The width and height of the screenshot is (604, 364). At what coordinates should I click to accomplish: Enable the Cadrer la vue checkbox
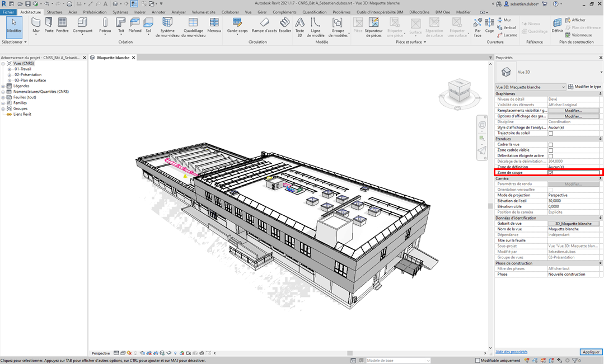551,144
